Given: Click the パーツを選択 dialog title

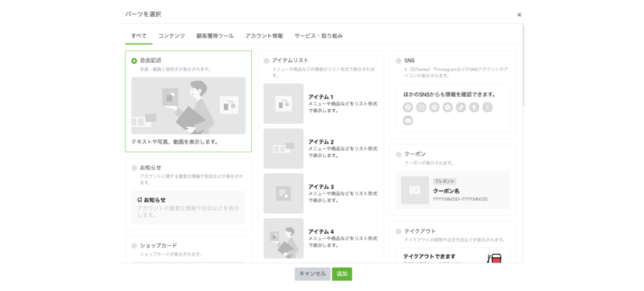Looking at the screenshot, I should 143,15.
